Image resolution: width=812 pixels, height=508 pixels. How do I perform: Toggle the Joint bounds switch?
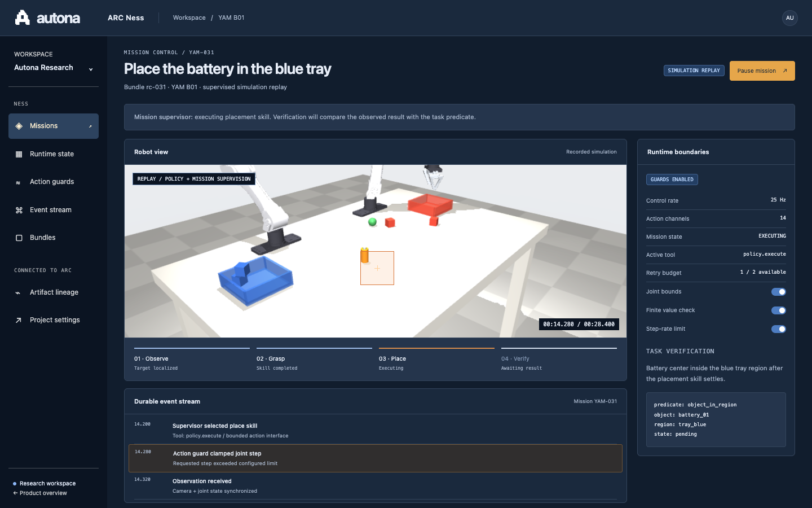[x=779, y=292]
